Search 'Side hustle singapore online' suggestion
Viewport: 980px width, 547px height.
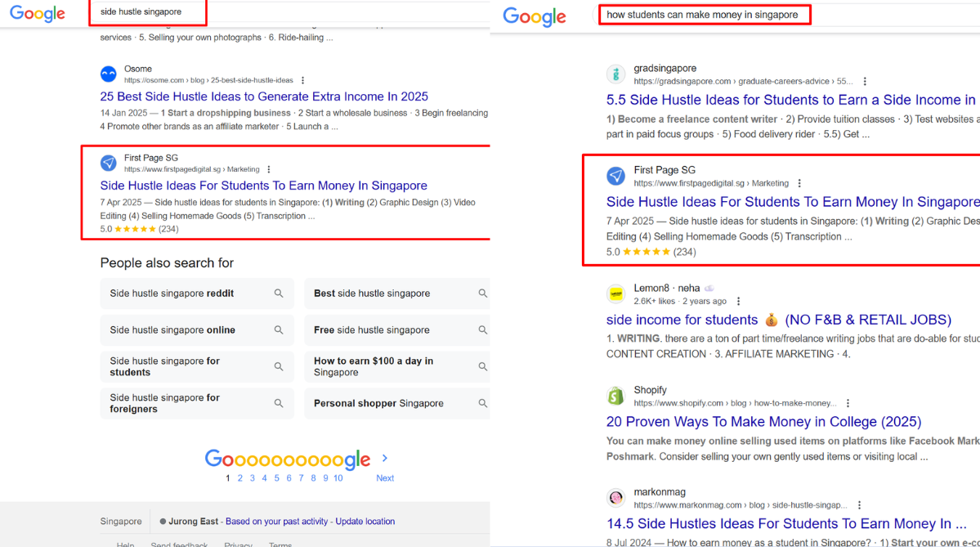coord(196,330)
